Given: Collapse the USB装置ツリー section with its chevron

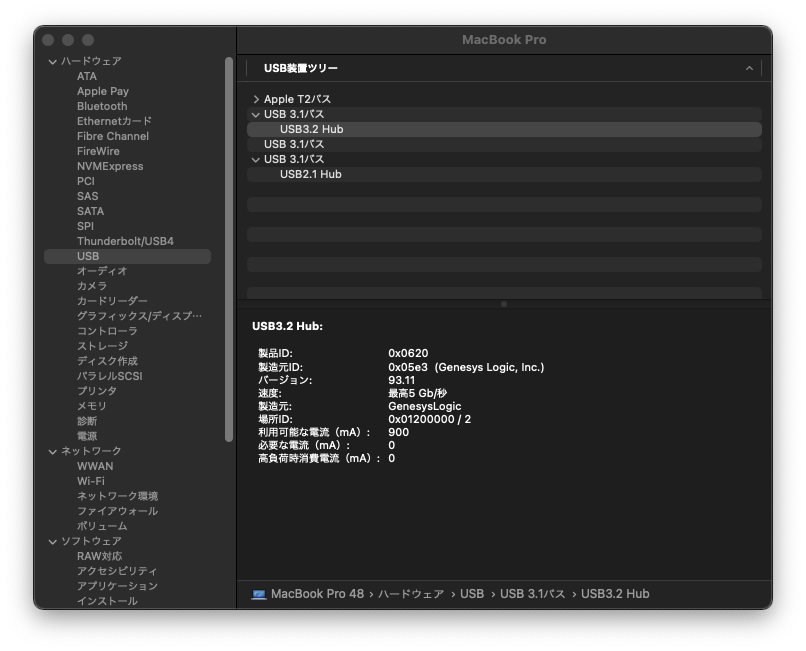Looking at the screenshot, I should click(749, 68).
